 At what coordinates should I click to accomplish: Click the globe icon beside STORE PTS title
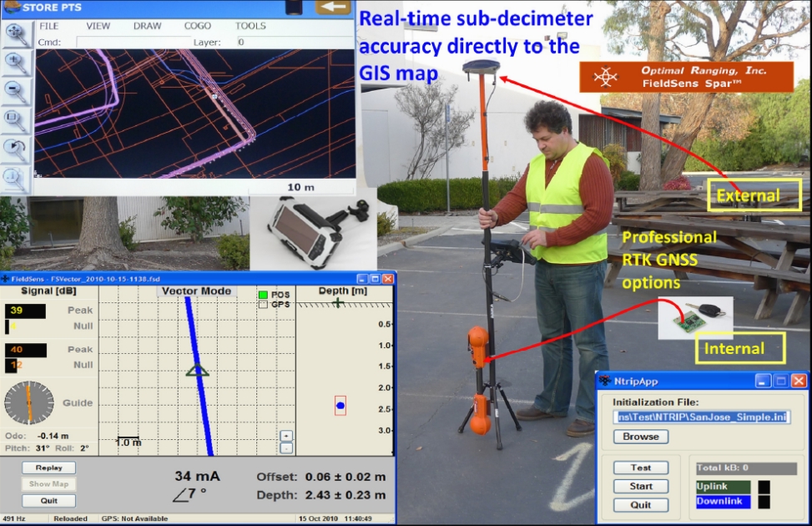pyautogui.click(x=12, y=8)
